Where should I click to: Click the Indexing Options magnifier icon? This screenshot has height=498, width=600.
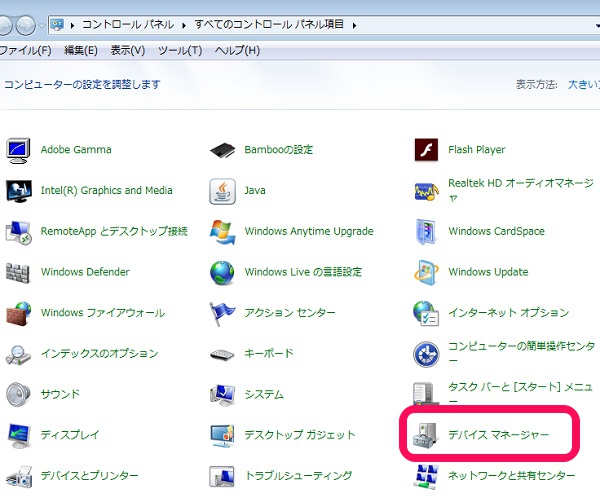pos(18,354)
